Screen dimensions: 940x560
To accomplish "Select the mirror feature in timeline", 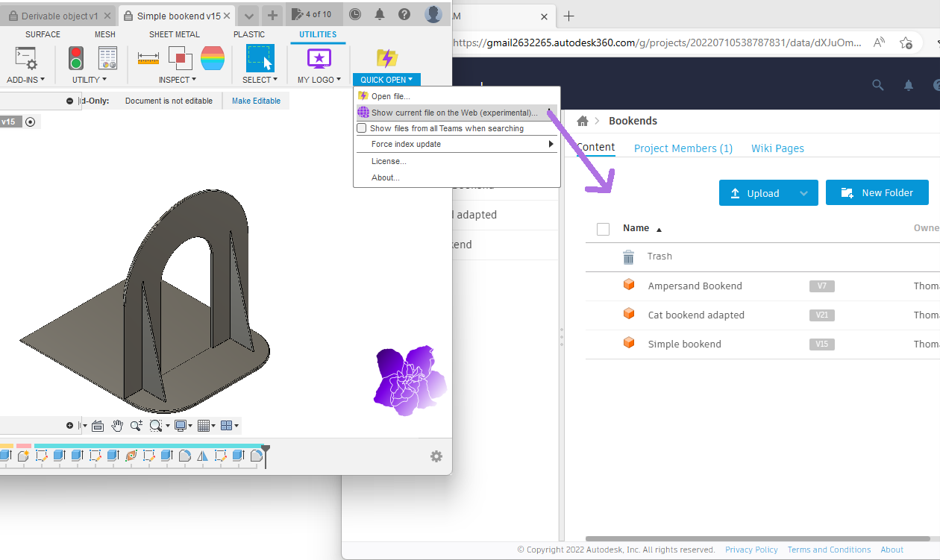I will click(202, 456).
